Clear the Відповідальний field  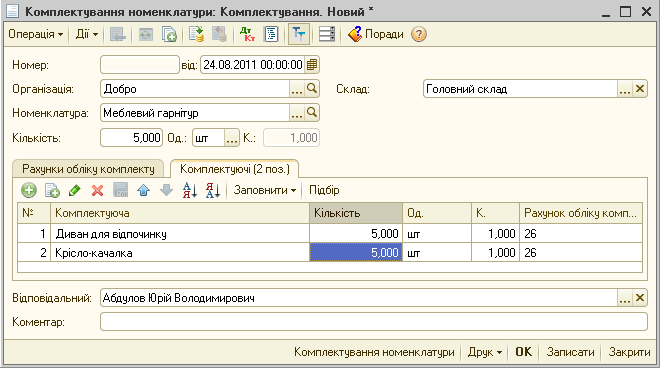tap(640, 298)
